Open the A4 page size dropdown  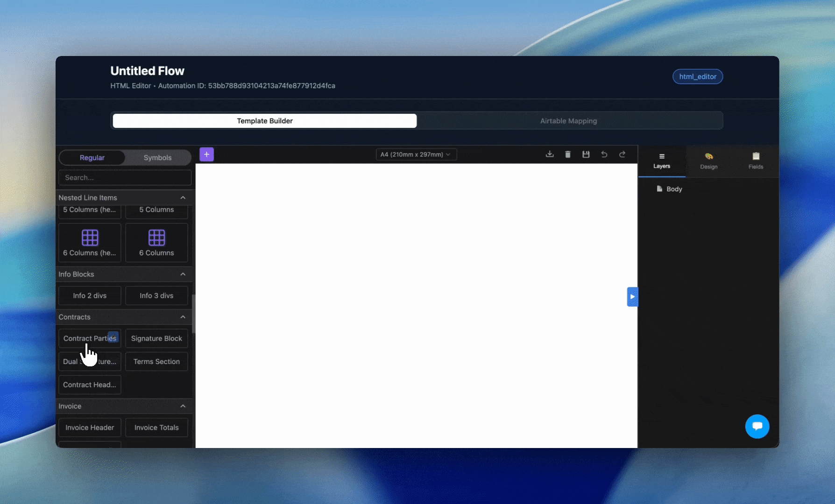point(416,154)
